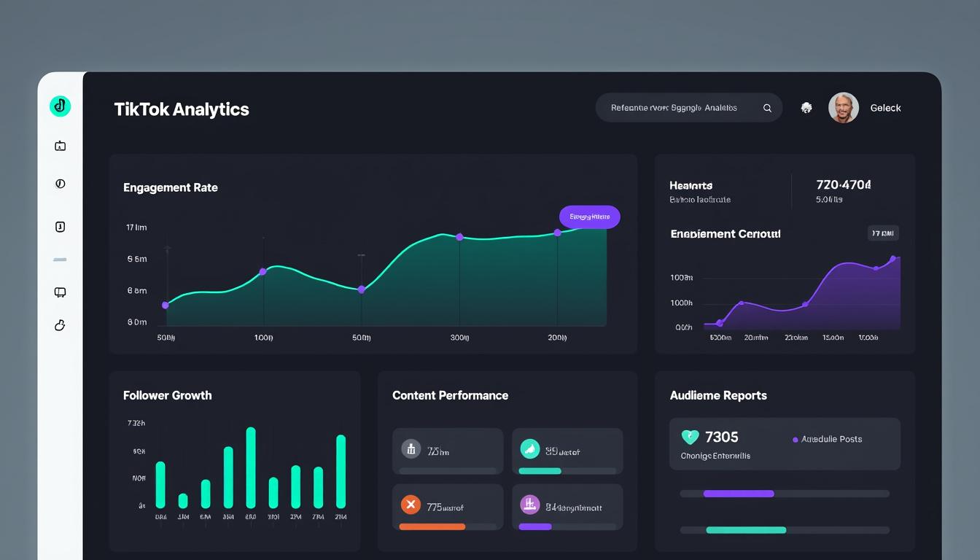The height and width of the screenshot is (560, 980).
Task: Select the last point on the purple chart
Action: pos(892,259)
